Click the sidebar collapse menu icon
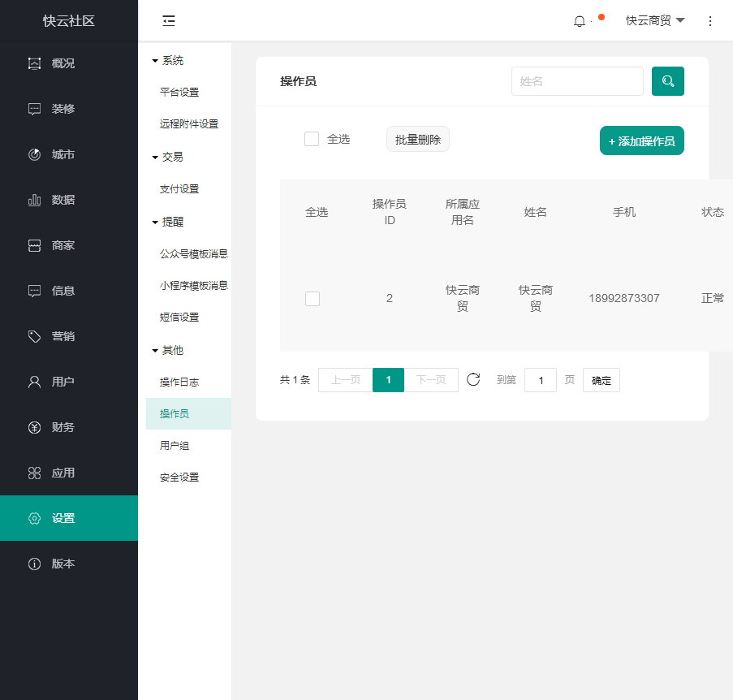The height and width of the screenshot is (700, 733). (169, 21)
